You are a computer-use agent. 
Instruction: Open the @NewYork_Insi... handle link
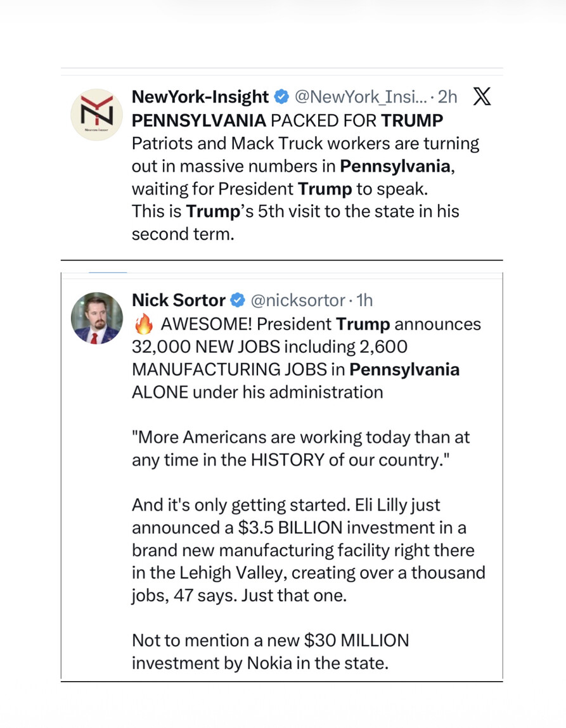(x=360, y=96)
